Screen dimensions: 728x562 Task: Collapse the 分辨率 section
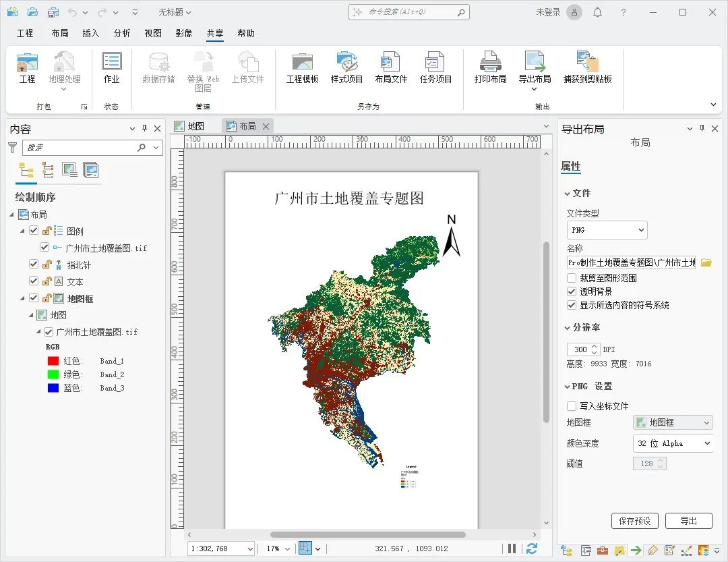click(x=567, y=328)
